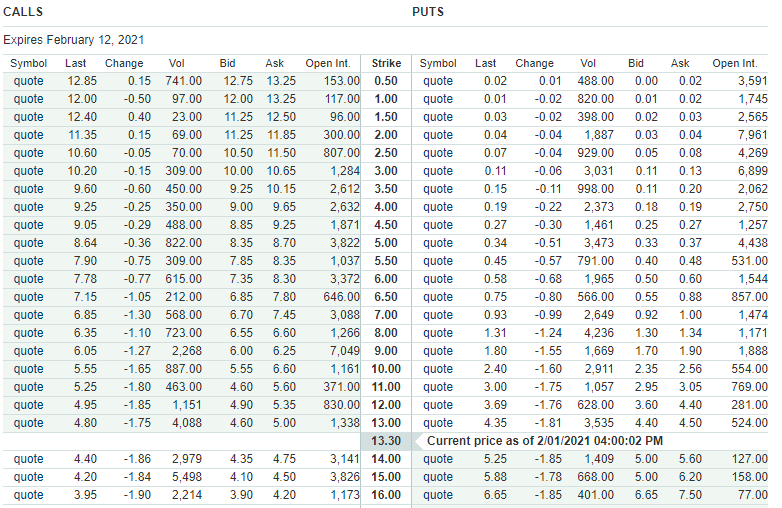
Task: Open the put quote link for strike 0.50
Action: click(x=438, y=81)
